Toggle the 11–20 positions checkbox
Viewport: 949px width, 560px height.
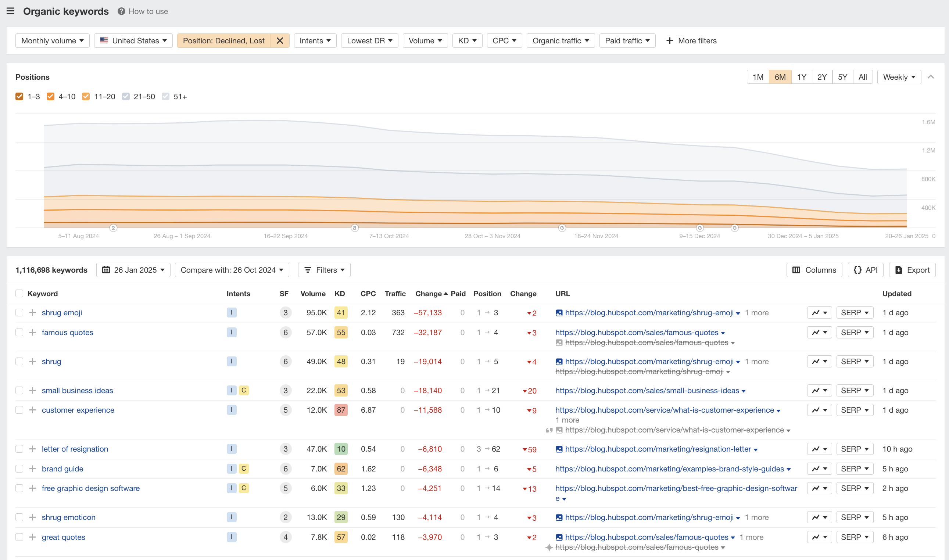point(86,97)
